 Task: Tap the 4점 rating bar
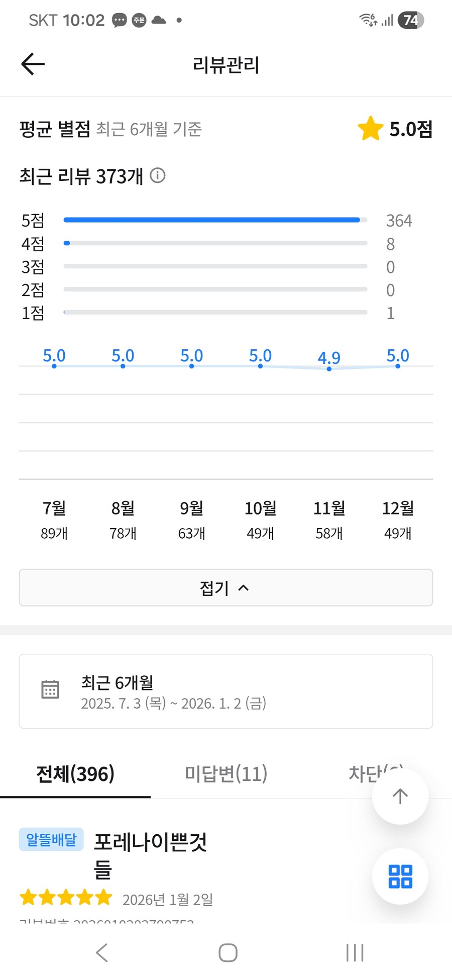point(215,243)
